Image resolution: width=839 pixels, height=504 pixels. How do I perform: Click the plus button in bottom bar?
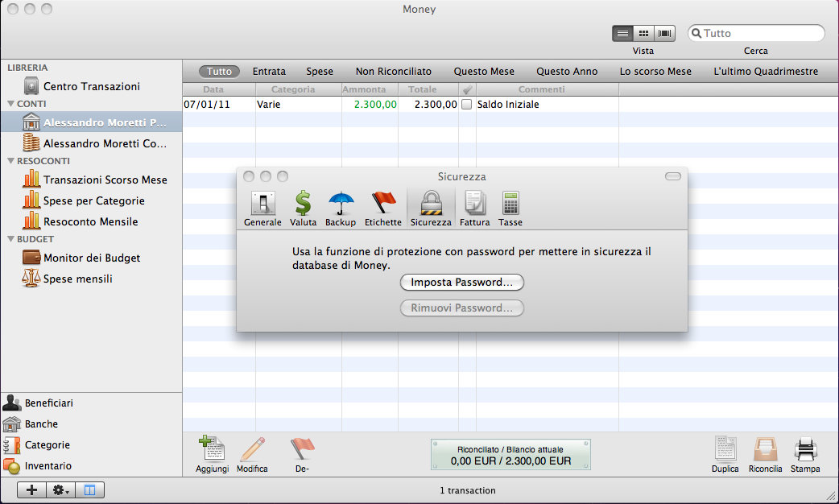click(31, 490)
